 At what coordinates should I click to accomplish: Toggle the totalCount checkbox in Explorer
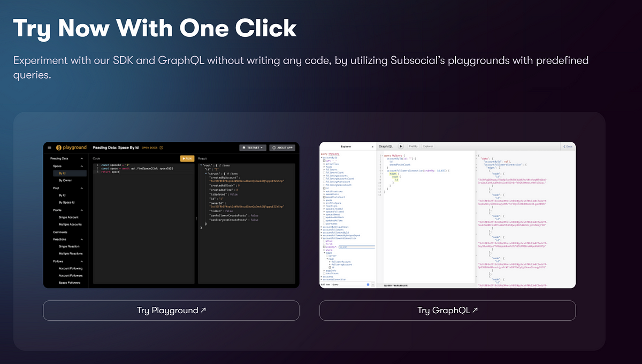324,273
